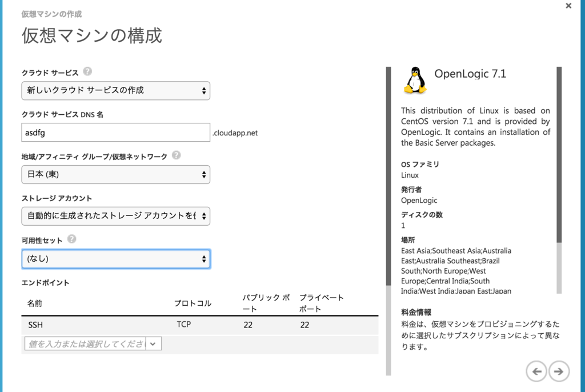The height and width of the screenshot is (392, 585).
Task: Open help icon beside 可用性セット
Action: point(71,239)
